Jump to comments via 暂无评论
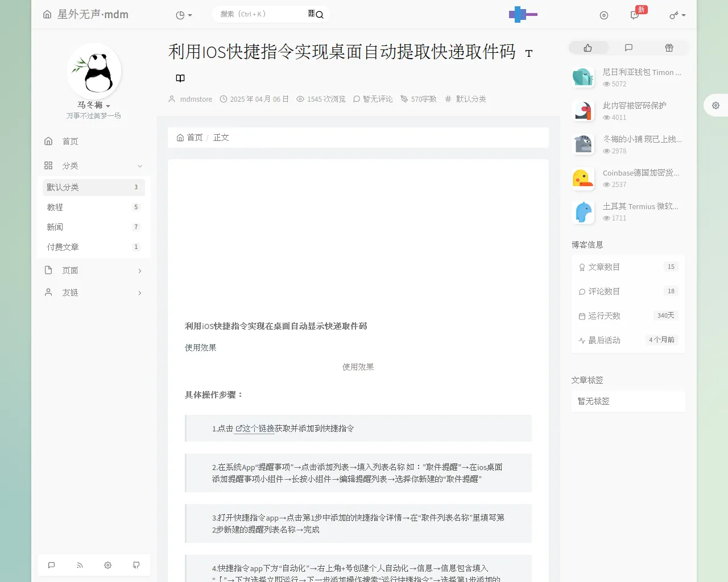 [378, 99]
